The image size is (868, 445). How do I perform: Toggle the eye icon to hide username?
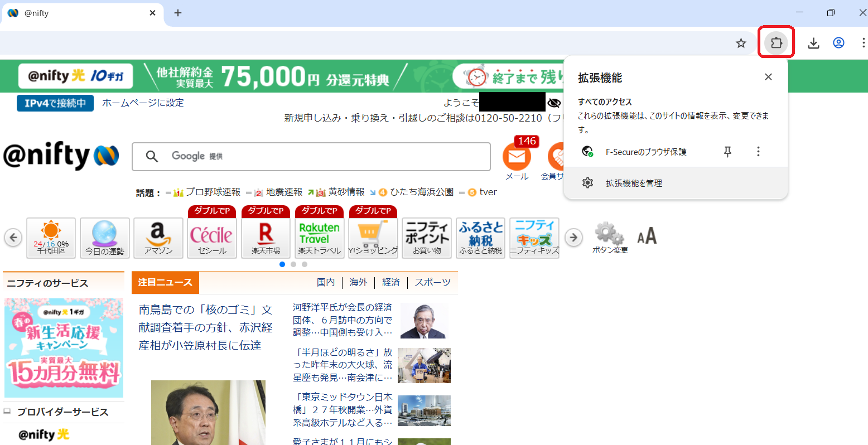[x=554, y=103]
